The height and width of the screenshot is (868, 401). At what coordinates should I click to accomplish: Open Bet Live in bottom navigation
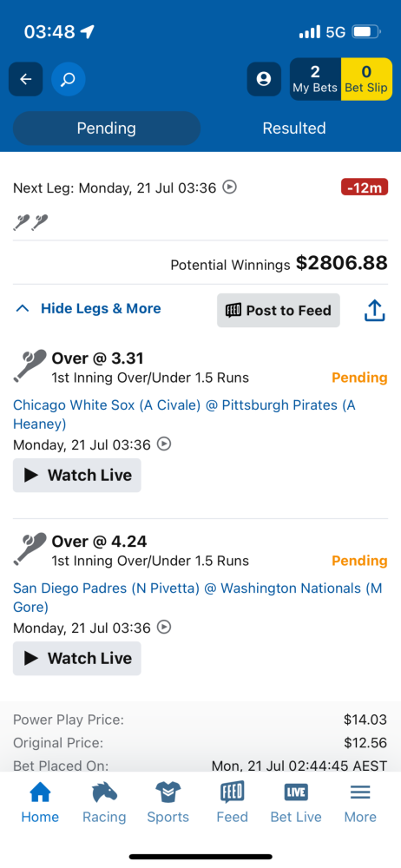pos(296,802)
